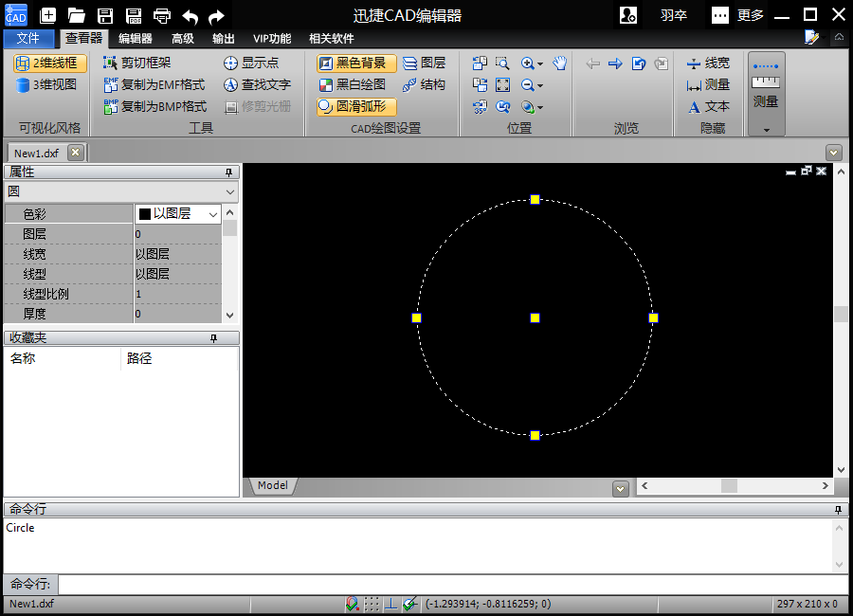Toggle the checkmark icon in the status bar
Screen dimensions: 853x616
pyautogui.click(x=410, y=604)
